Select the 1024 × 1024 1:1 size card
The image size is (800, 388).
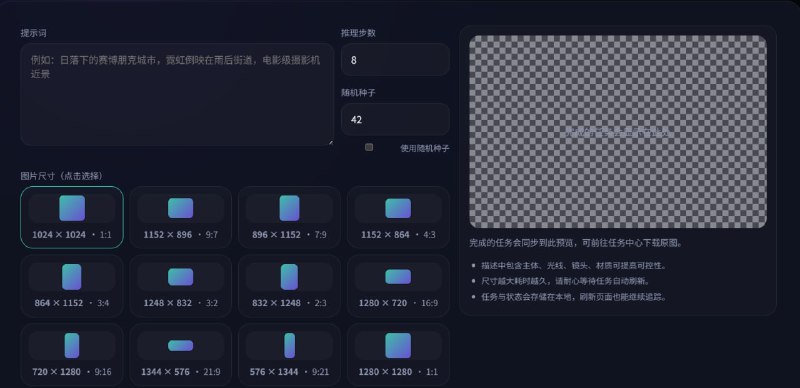coord(72,217)
